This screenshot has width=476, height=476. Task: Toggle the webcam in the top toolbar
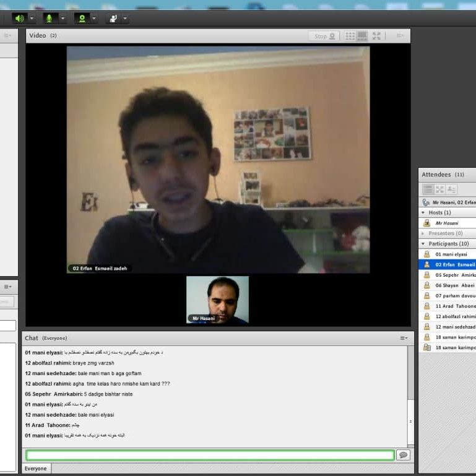(x=81, y=18)
